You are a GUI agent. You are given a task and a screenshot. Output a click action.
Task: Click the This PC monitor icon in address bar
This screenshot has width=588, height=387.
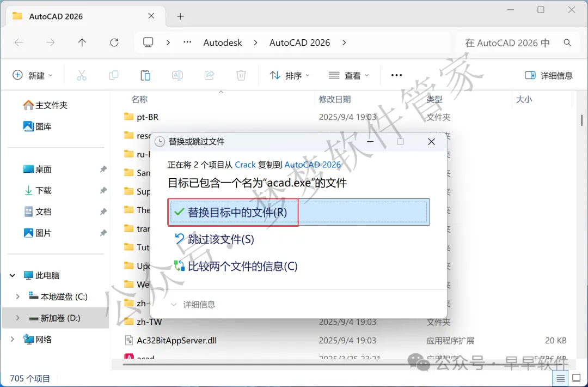148,43
